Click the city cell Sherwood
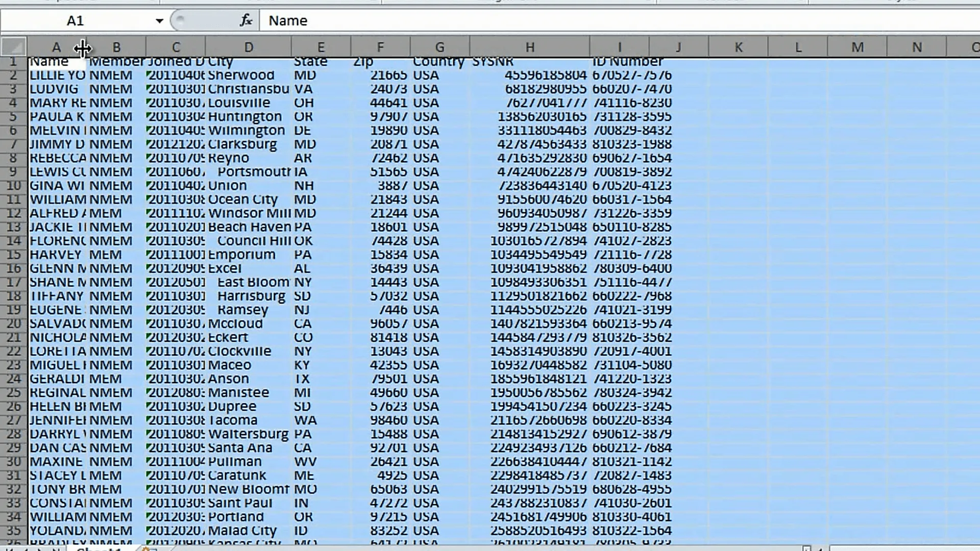Viewport: 980px width, 551px height. pos(249,76)
